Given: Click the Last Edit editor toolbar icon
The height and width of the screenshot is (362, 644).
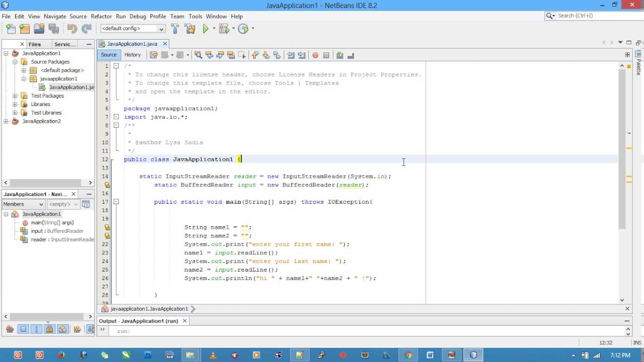Looking at the screenshot, I should pyautogui.click(x=153, y=55).
